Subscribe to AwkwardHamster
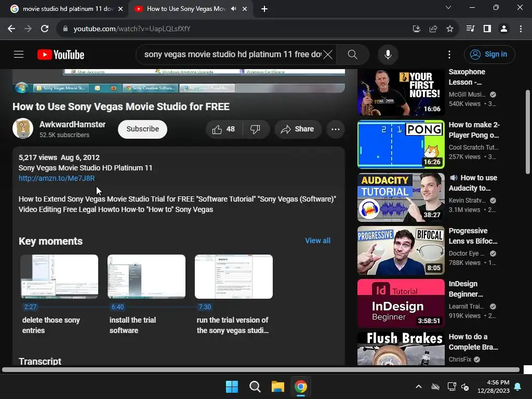 [142, 129]
